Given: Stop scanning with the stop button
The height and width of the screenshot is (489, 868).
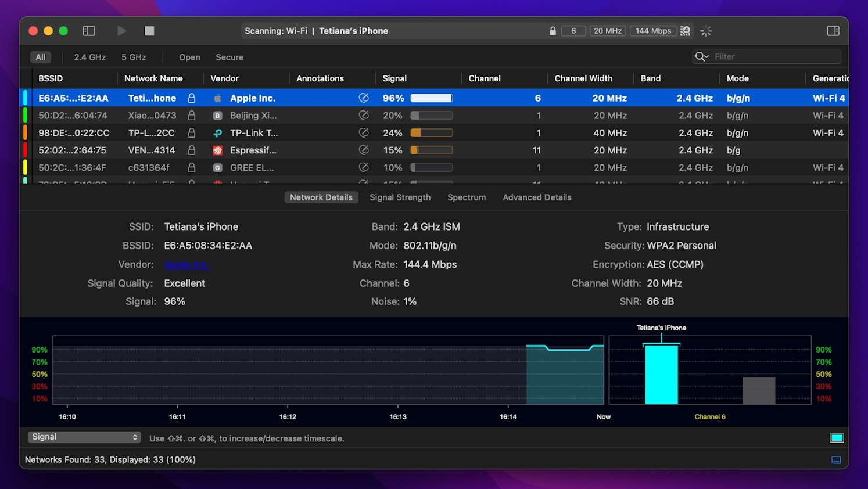Looking at the screenshot, I should [149, 31].
